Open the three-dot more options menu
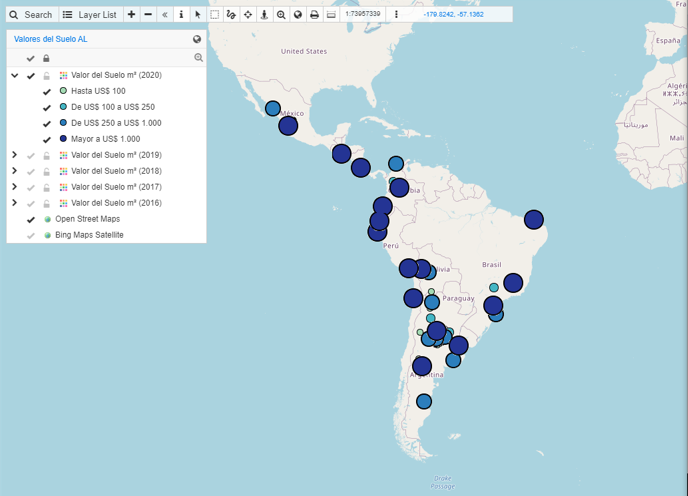688x496 pixels. tap(396, 15)
